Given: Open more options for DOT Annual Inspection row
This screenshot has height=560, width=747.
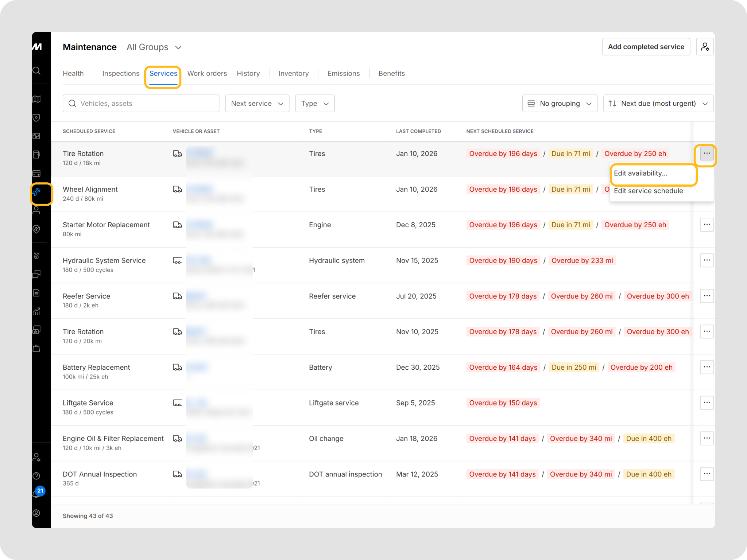Looking at the screenshot, I should [707, 474].
